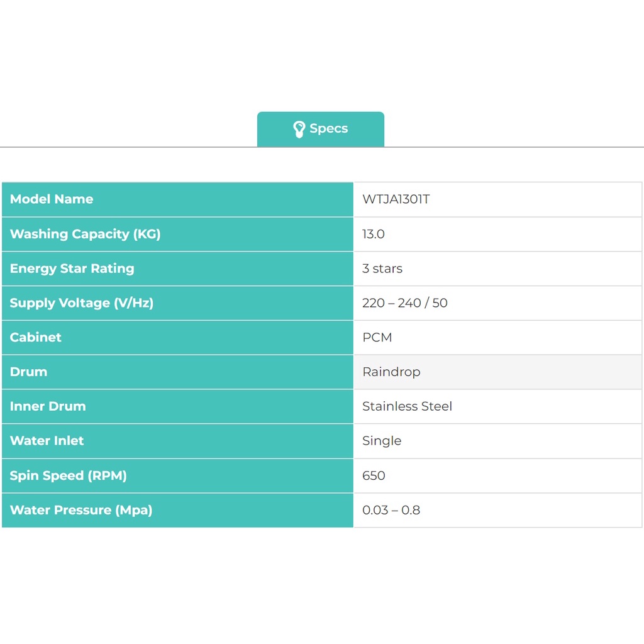Select the Supply Voltage (V/Hz) label
Viewport: 644px width, 644px height.
tap(81, 303)
